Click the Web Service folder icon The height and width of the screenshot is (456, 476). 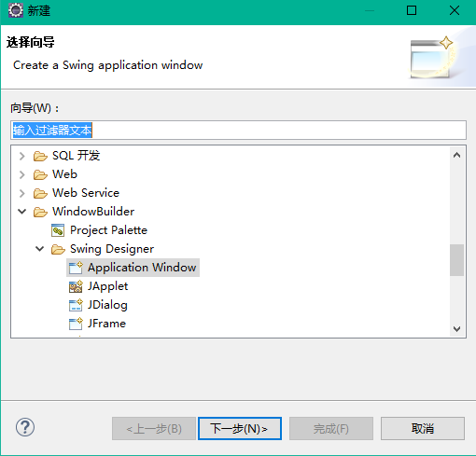point(40,193)
